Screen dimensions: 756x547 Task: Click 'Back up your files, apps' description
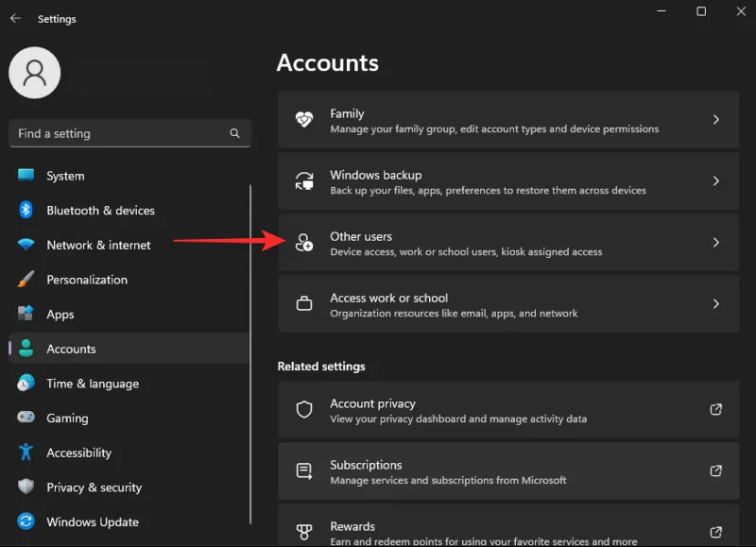(x=488, y=191)
